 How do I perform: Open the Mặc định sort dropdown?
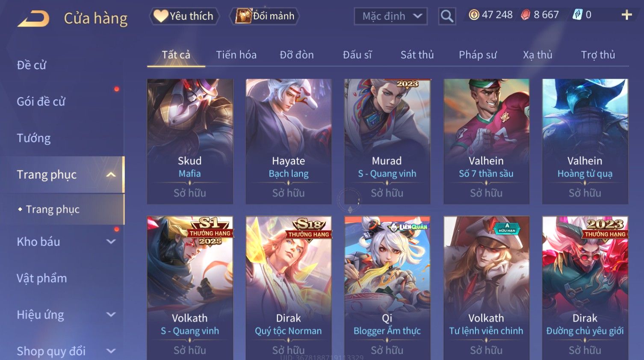[x=391, y=16]
